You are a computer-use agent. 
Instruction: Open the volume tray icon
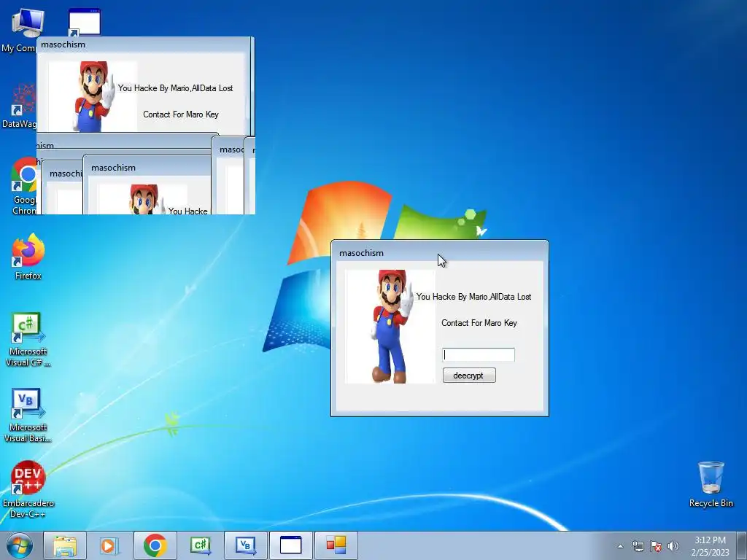tap(673, 546)
